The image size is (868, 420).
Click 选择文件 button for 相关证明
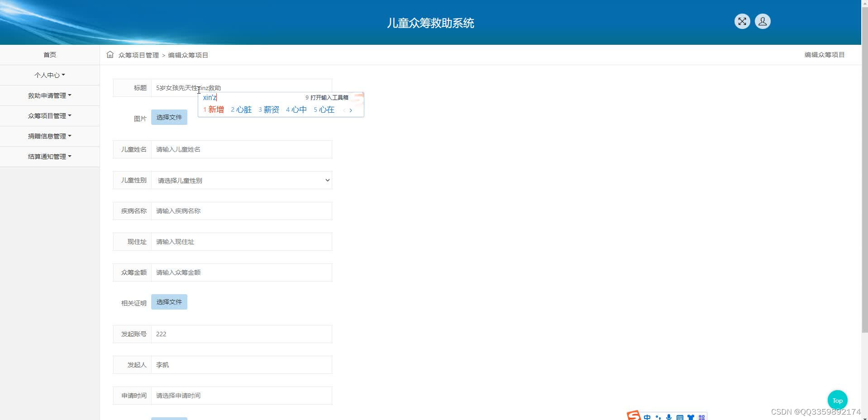pyautogui.click(x=169, y=302)
